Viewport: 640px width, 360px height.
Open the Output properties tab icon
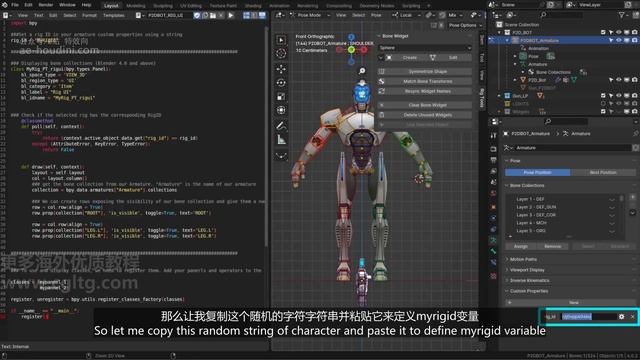(493, 160)
